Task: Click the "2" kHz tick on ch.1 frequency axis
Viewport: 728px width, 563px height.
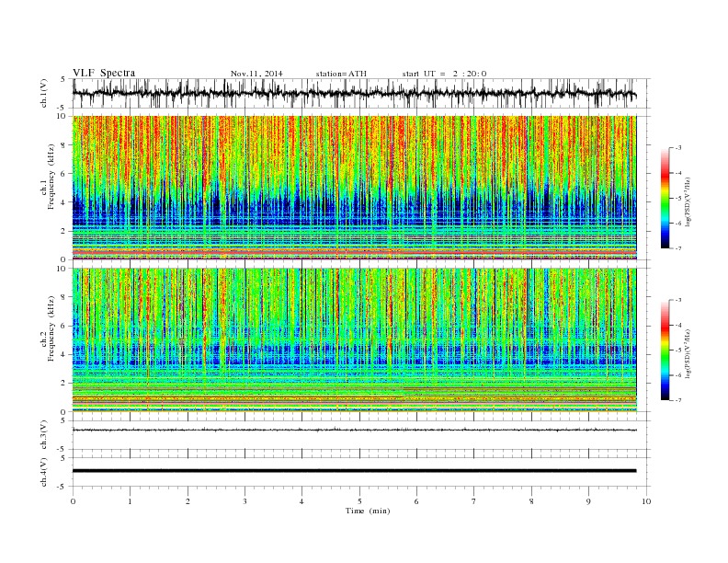Action: click(x=64, y=231)
